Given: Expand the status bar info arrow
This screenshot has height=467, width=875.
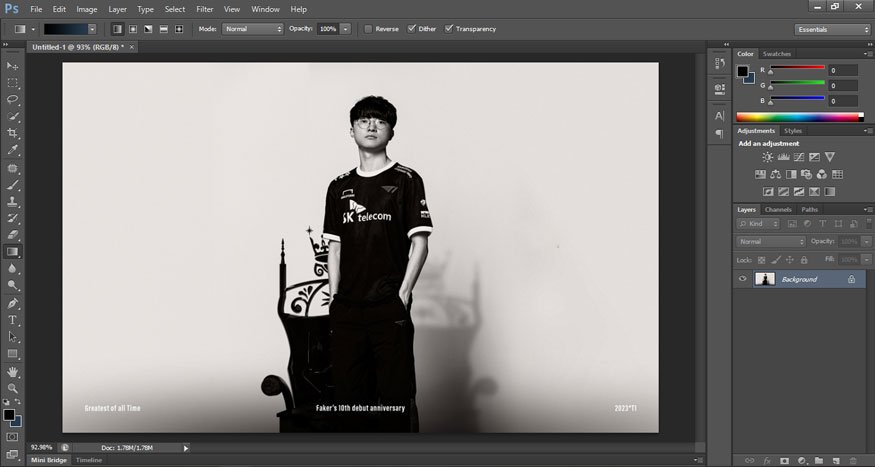Looking at the screenshot, I should pyautogui.click(x=186, y=448).
